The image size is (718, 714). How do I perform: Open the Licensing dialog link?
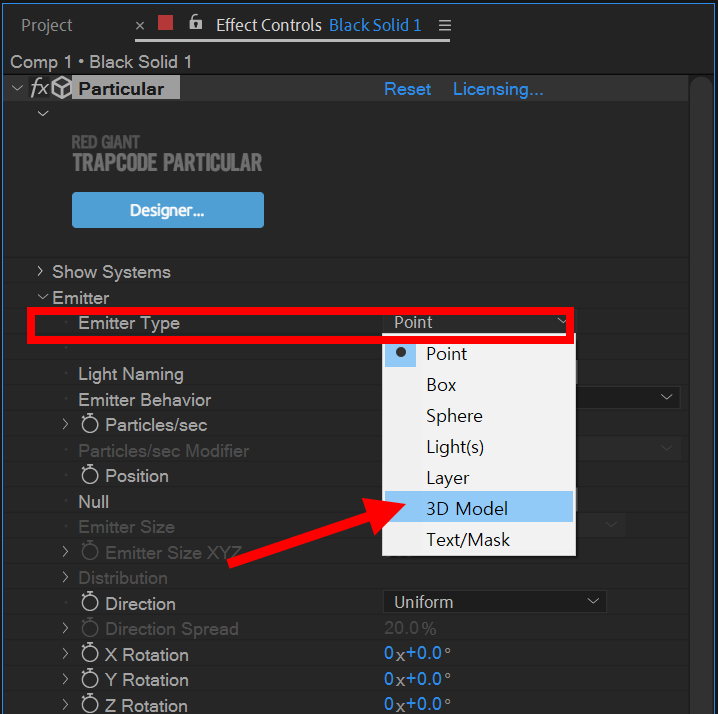point(498,89)
